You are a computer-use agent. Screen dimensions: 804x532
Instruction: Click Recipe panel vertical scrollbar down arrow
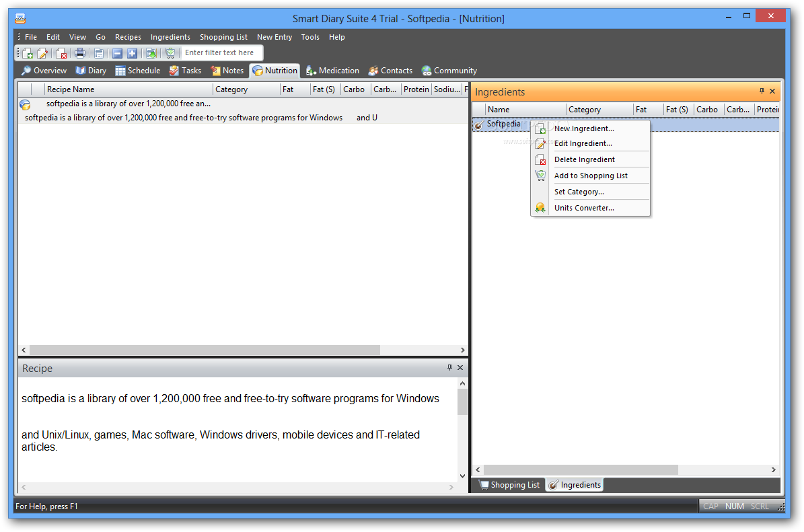tap(462, 476)
